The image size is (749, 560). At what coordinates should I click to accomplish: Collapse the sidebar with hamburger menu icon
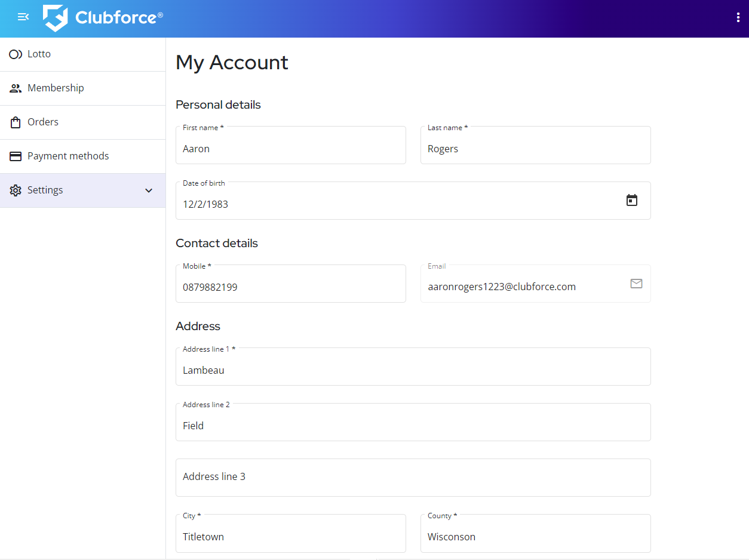(23, 17)
